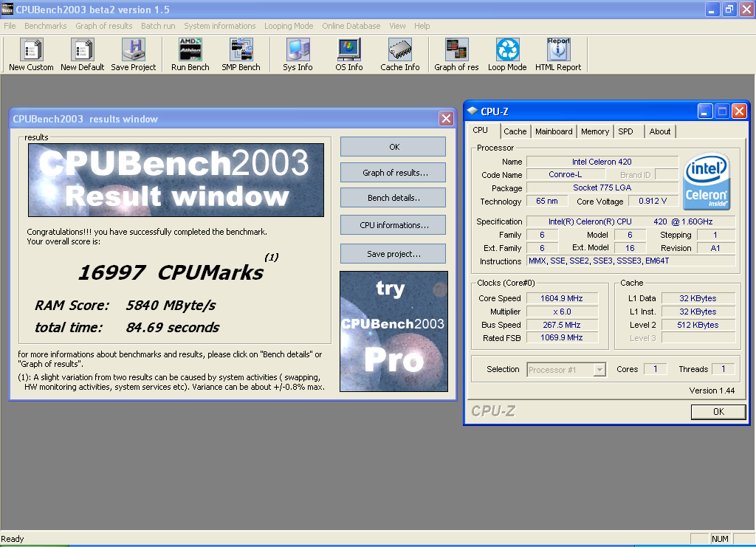Click the CPU-Z title bar icon

(472, 111)
